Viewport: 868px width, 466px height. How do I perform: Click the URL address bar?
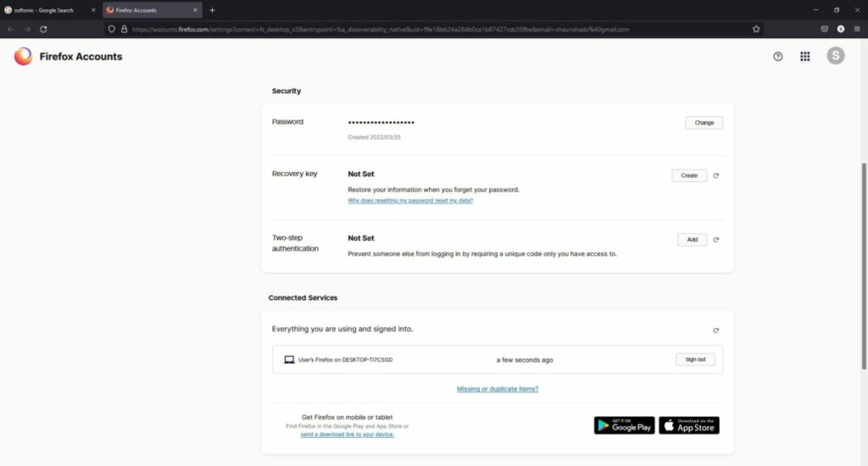[x=424, y=29]
